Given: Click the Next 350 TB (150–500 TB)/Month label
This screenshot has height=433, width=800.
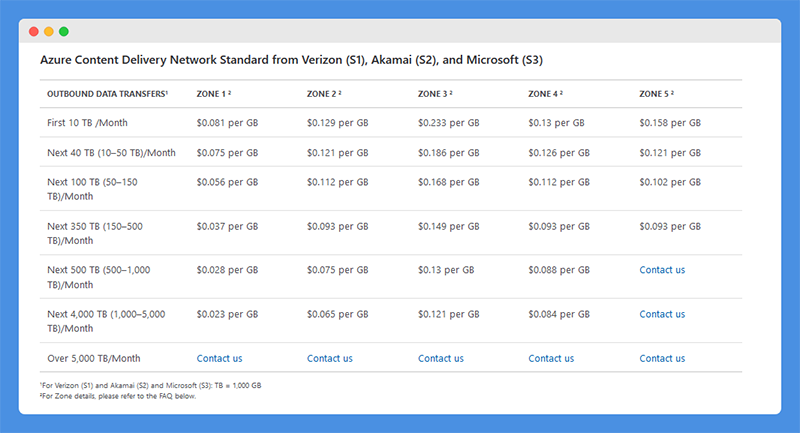Looking at the screenshot, I should click(95, 234).
